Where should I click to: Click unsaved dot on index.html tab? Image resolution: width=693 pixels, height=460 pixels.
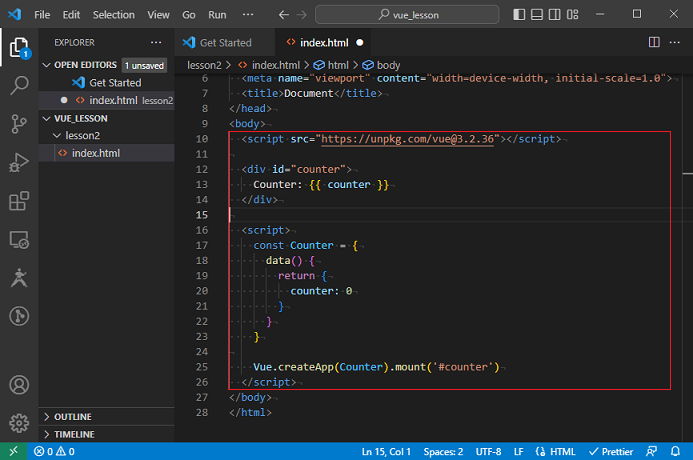[x=360, y=43]
